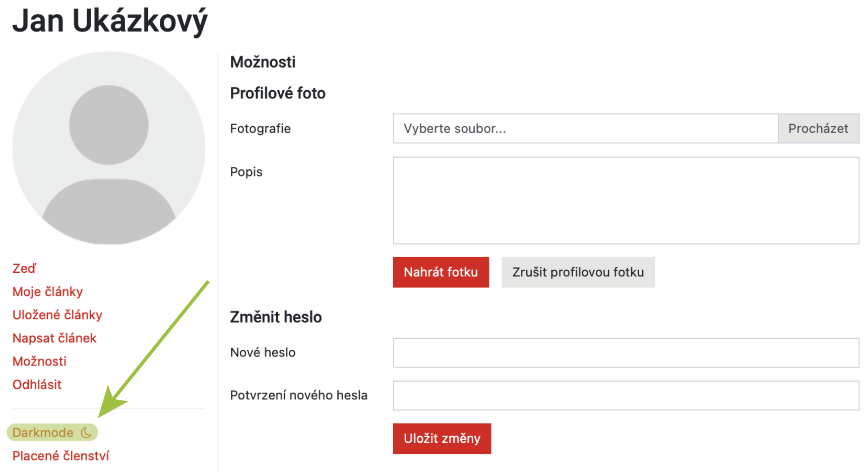The width and height of the screenshot is (868, 472).
Task: Open the Zeď sidebar link
Action: click(x=24, y=268)
